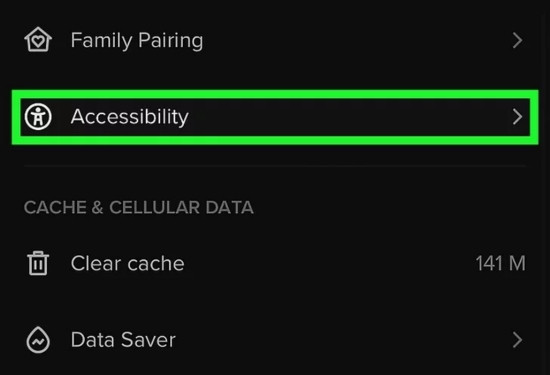Expand Accessibility using its right chevron

tap(517, 117)
